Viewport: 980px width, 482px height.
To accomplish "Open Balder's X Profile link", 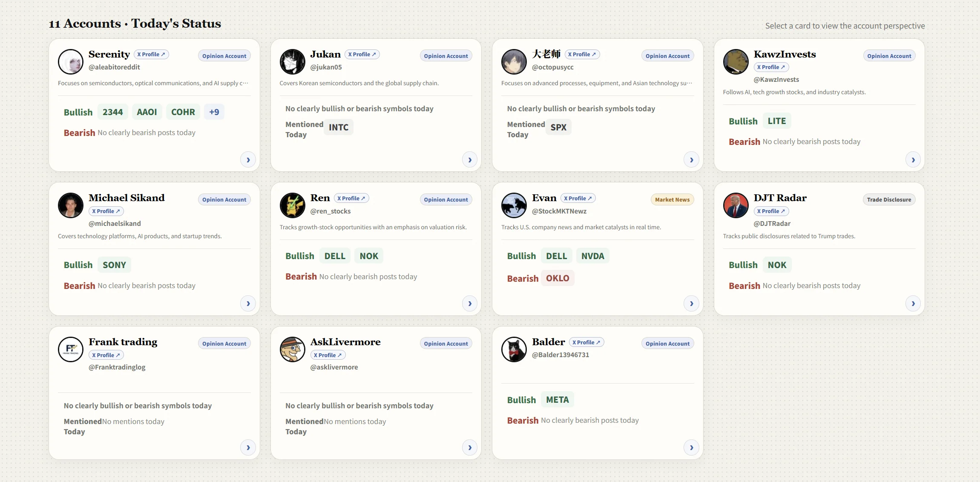I will pos(586,342).
